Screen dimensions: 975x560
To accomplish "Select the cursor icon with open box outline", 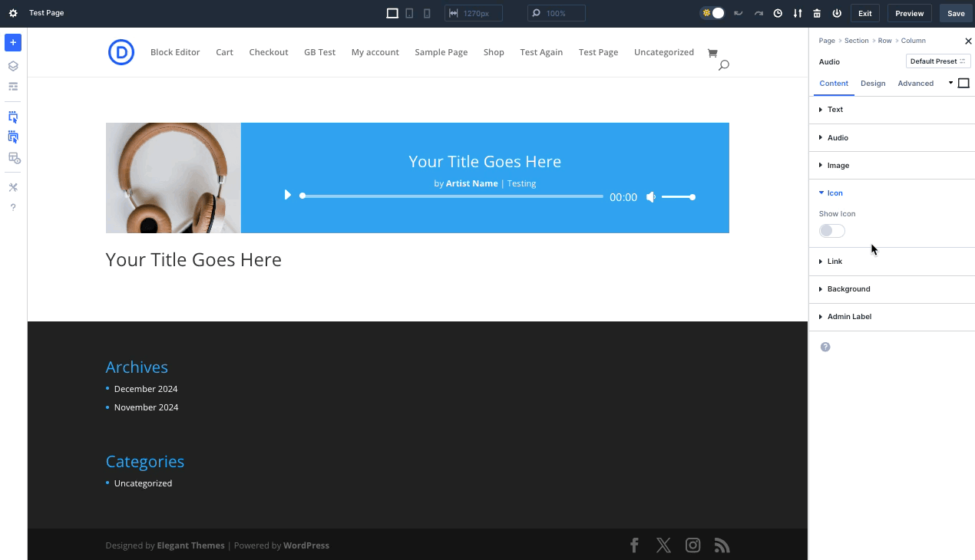I will [13, 117].
